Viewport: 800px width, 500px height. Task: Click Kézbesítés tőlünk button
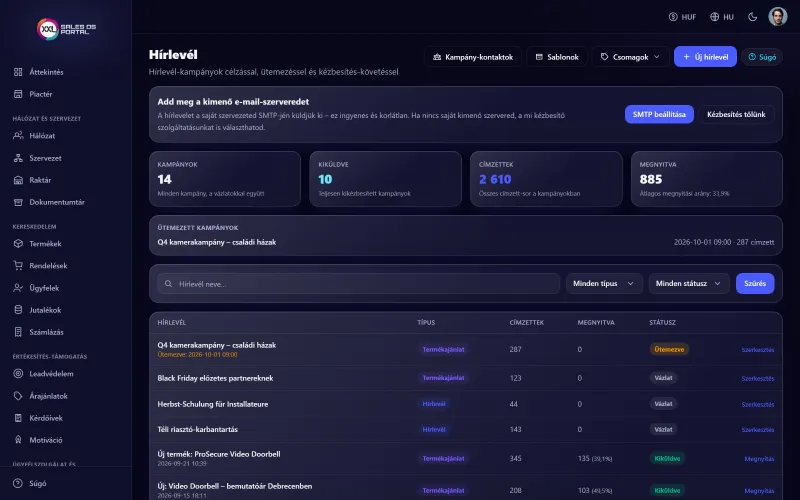coord(736,114)
